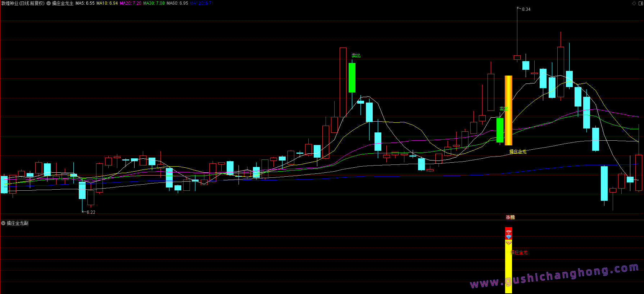The width and height of the screenshot is (644, 294).
Task: Click the 榜 badge below the main chart
Action: (513, 217)
